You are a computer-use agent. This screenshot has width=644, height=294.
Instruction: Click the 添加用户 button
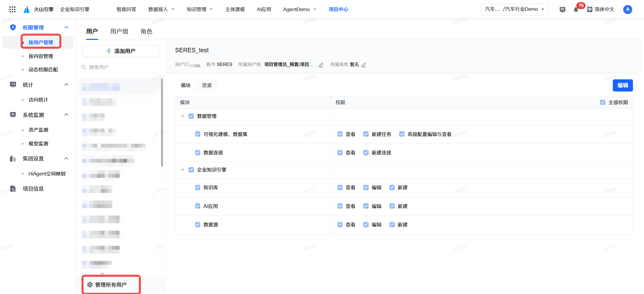pos(121,51)
